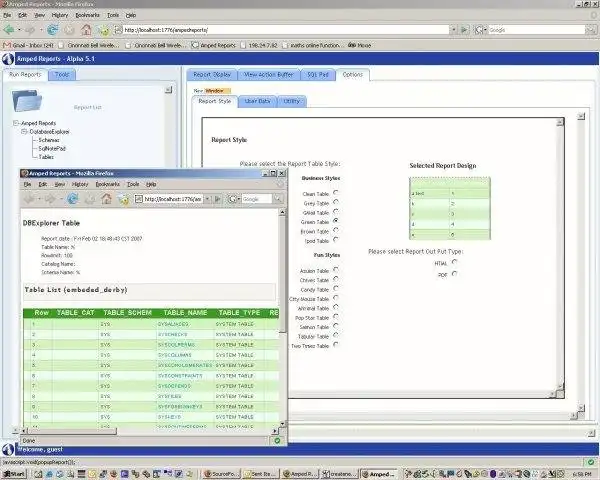This screenshot has width=600, height=480.
Task: Choose HTML output type radio button
Action: pos(454,262)
